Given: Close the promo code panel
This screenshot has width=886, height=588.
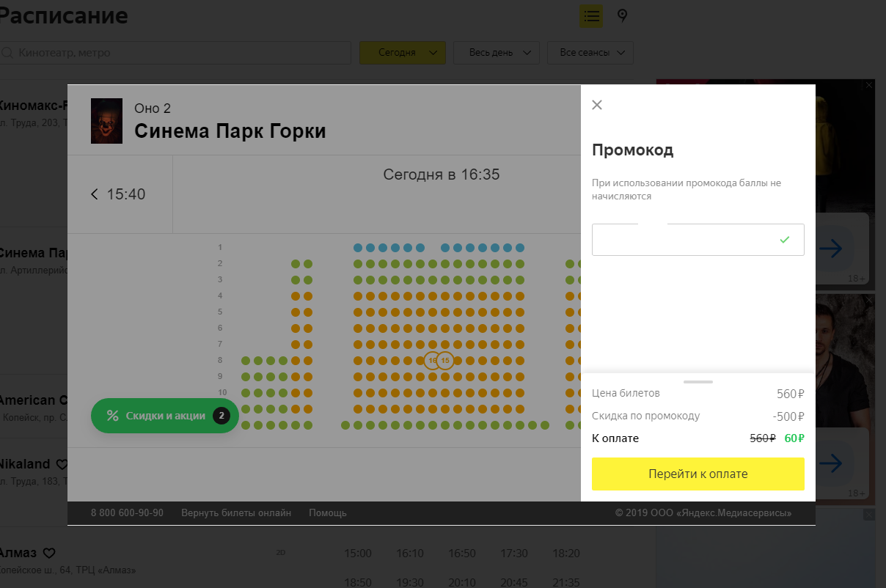Looking at the screenshot, I should click(x=597, y=105).
